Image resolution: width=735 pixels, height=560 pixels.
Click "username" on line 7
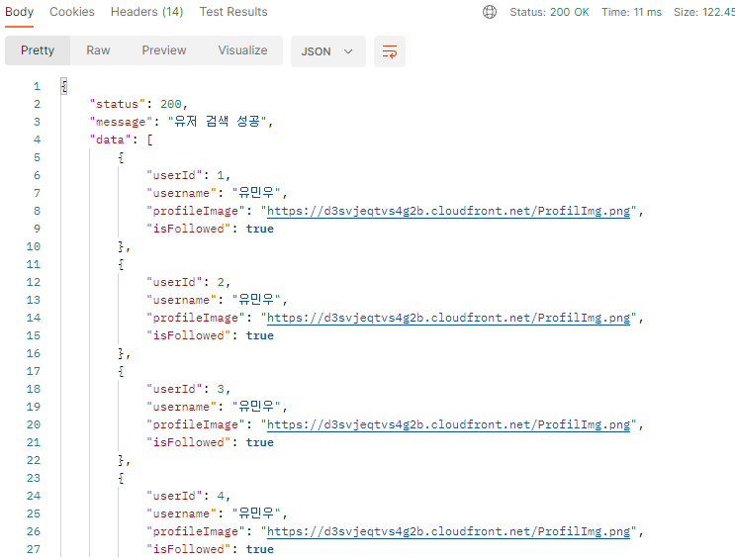[181, 193]
